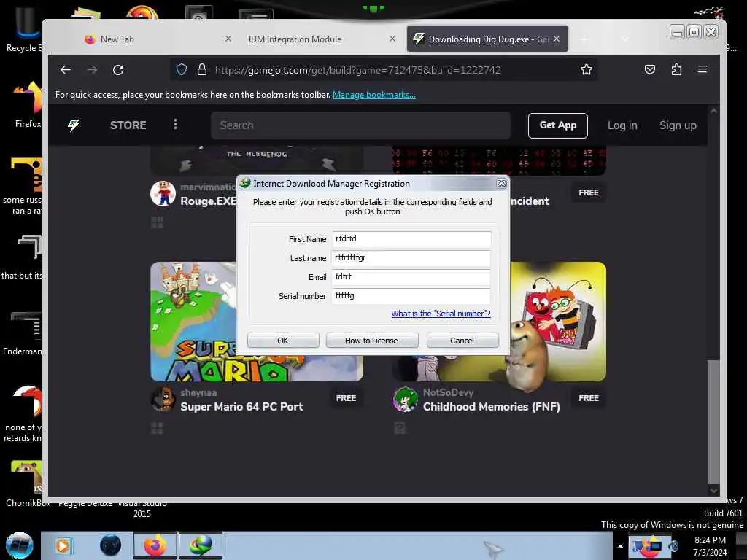Screen dimensions: 747x560
Task: Open the Sign up link
Action: coord(678,125)
